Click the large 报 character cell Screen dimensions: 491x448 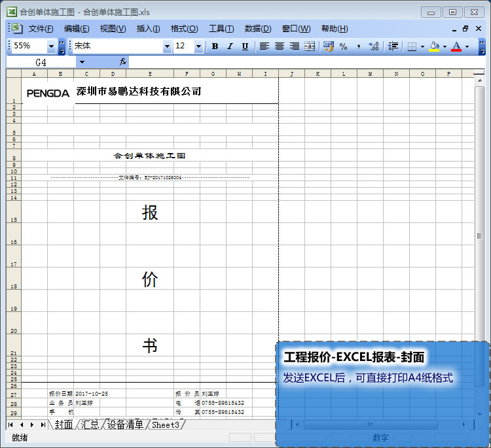(x=150, y=213)
